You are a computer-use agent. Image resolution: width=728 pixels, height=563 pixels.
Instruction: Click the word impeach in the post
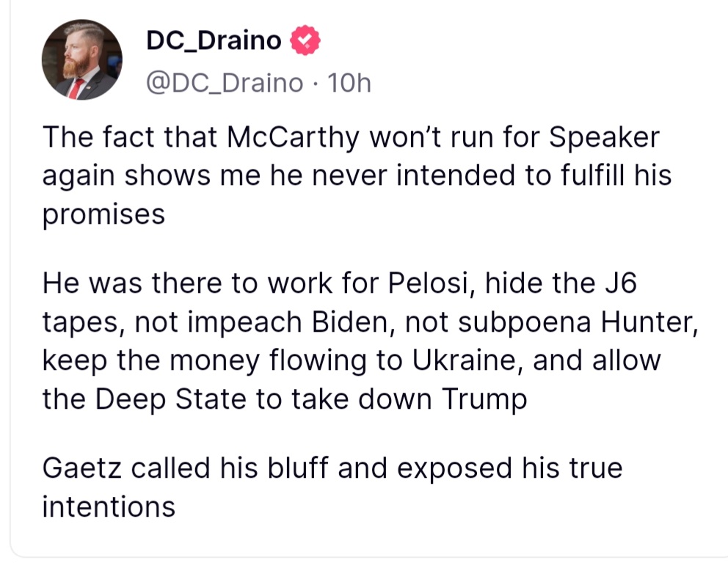point(244,323)
